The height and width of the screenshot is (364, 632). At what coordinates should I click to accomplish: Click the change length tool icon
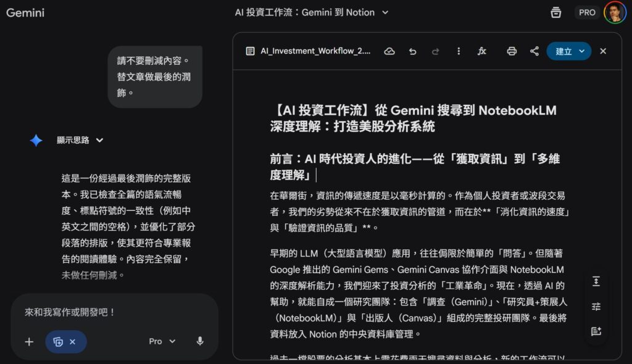[x=596, y=281]
